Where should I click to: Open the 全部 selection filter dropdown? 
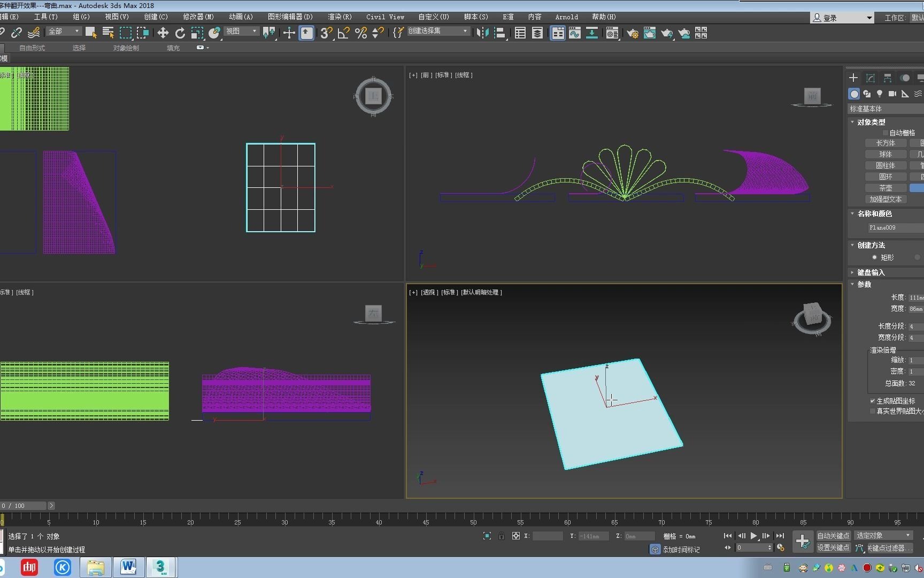(64, 32)
